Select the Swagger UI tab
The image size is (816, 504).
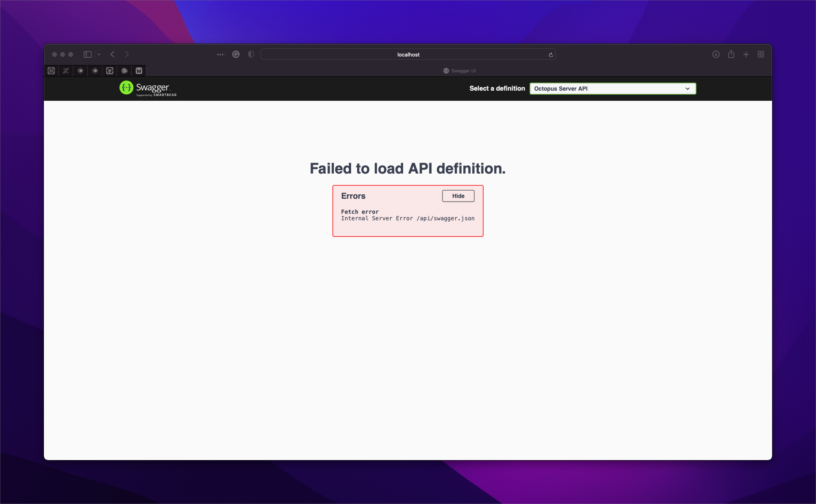(x=460, y=70)
